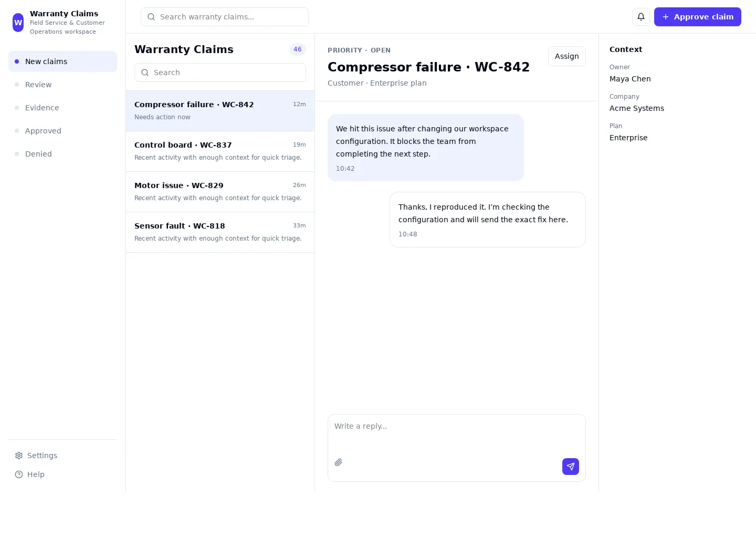The height and width of the screenshot is (538, 756).
Task: Select New claims in sidebar
Action: pos(63,61)
